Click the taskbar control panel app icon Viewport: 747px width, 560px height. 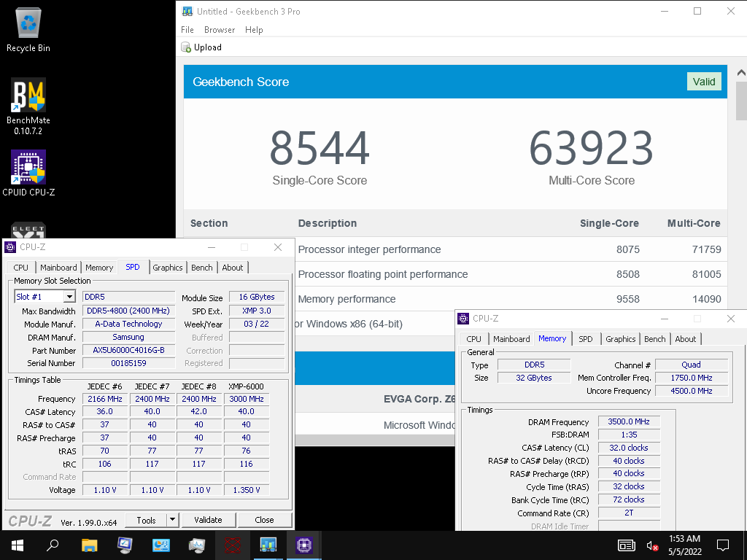tap(160, 545)
